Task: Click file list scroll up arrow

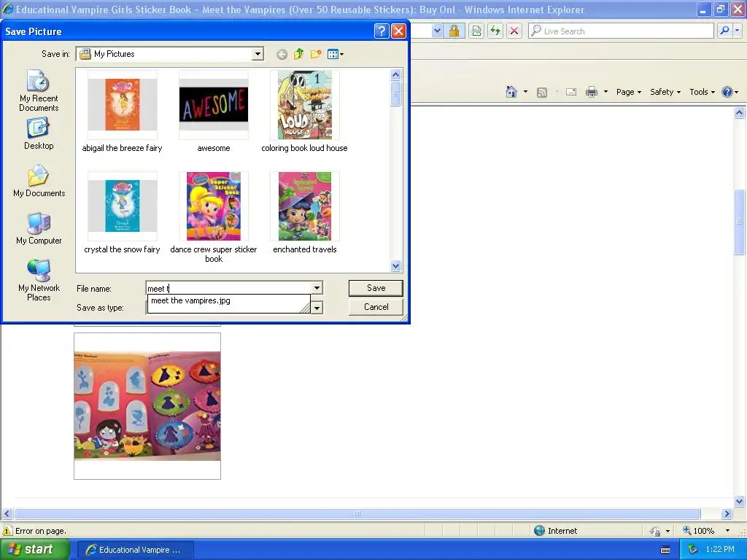Action: pos(396,75)
